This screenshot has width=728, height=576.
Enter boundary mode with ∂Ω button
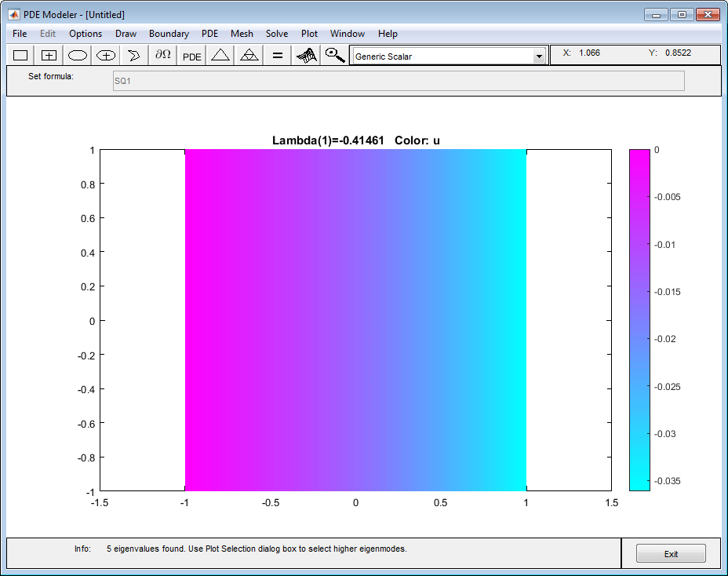(x=163, y=56)
